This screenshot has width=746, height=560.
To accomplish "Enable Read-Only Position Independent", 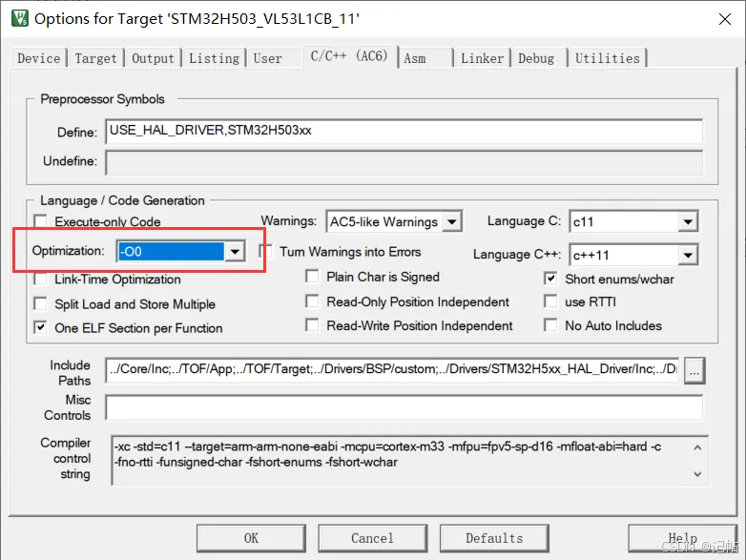I will click(312, 301).
